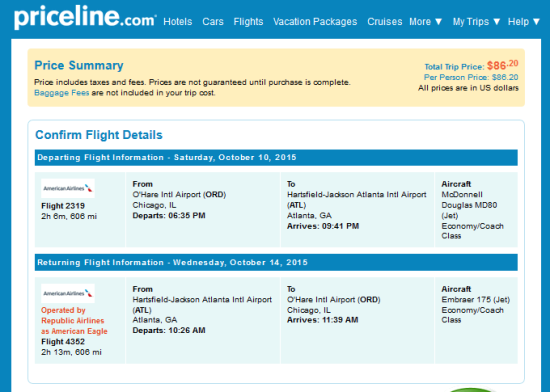The width and height of the screenshot is (550, 392).
Task: Click the Operated by Republic Airlines notice
Action: 74,320
